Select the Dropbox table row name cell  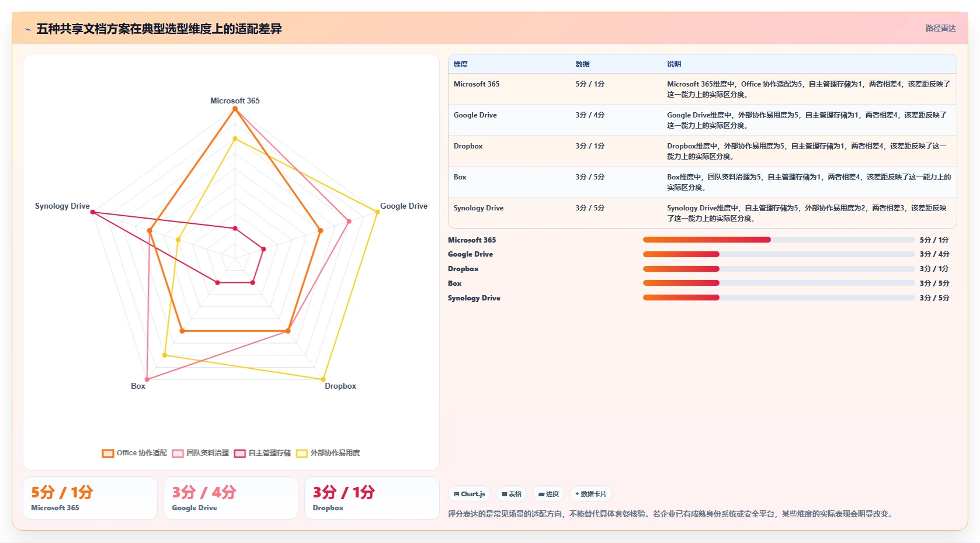click(468, 146)
